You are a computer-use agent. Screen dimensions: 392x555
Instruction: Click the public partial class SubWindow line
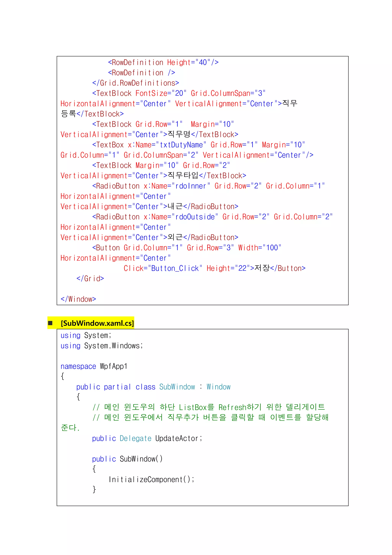tap(153, 387)
